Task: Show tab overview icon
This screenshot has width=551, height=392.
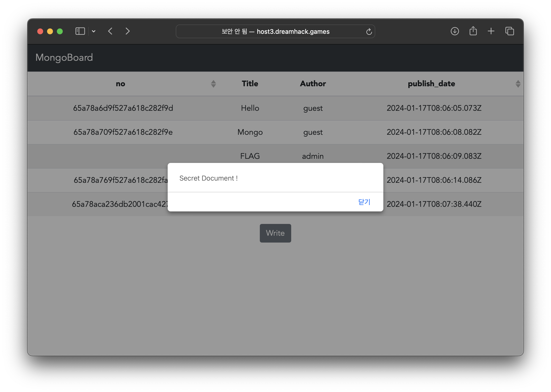Action: click(510, 31)
